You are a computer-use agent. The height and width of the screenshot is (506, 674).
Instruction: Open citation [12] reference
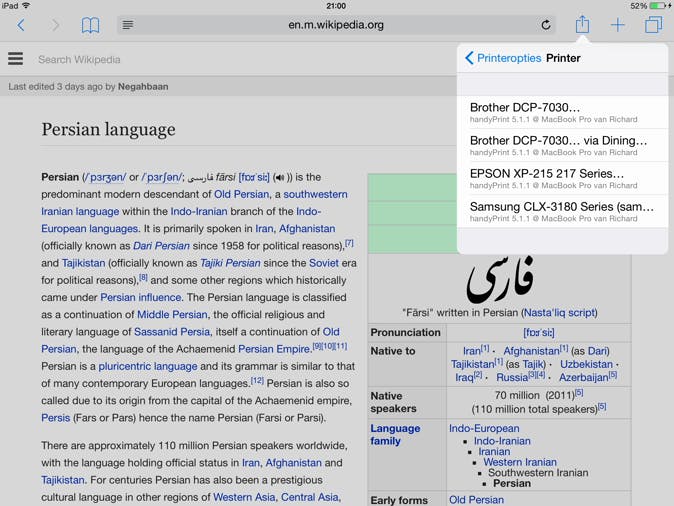[x=257, y=380]
